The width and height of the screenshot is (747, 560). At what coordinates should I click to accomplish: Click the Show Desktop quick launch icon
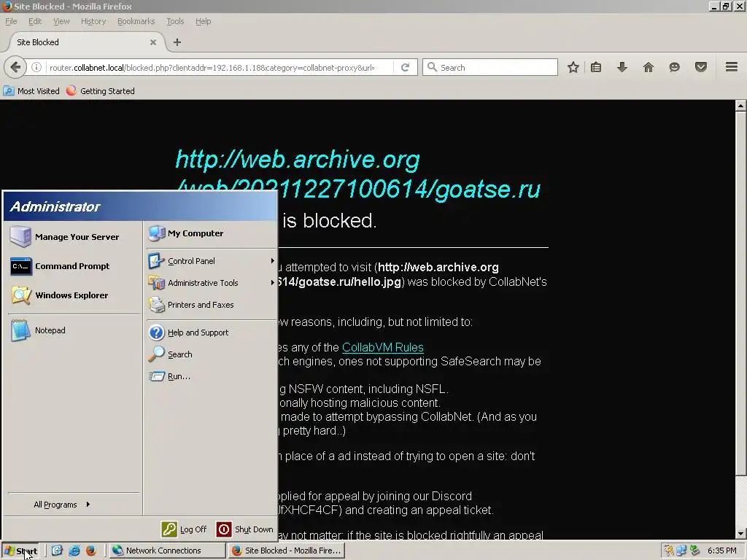pos(57,551)
